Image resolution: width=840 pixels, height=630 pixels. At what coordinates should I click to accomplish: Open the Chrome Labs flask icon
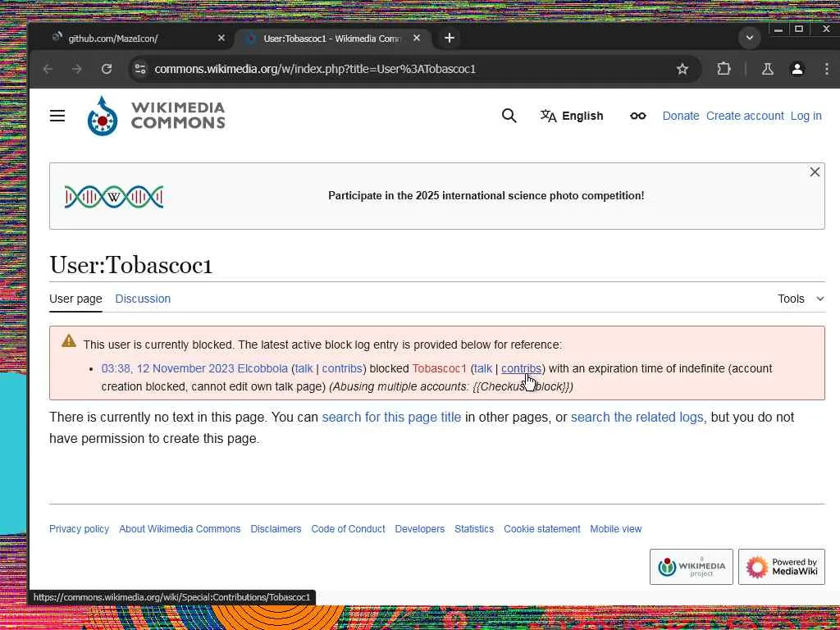point(768,69)
